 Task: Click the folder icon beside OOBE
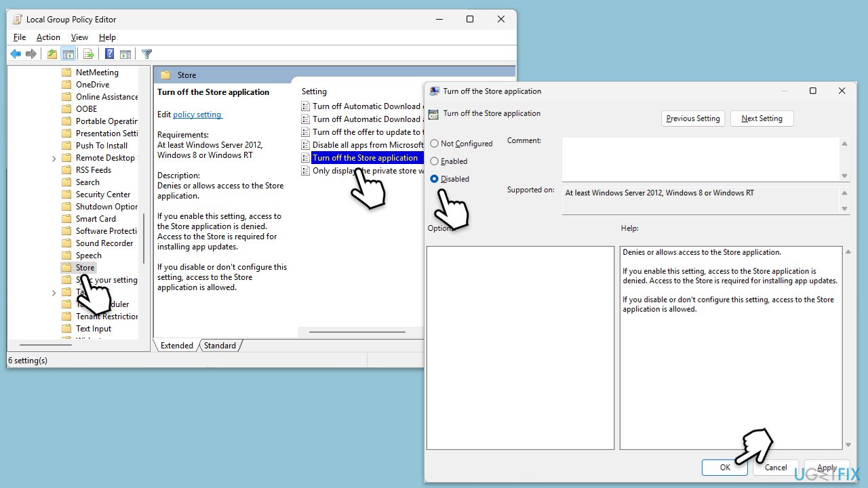[66, 109]
